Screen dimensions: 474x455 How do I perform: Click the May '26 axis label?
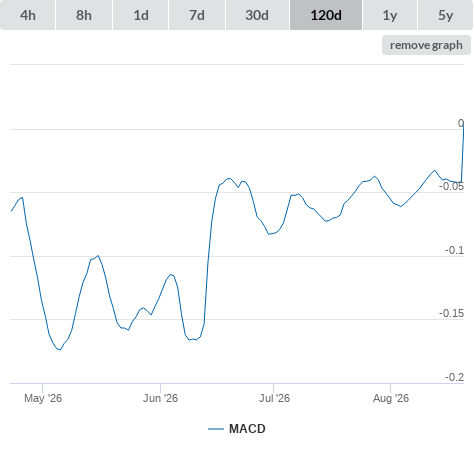(x=43, y=398)
